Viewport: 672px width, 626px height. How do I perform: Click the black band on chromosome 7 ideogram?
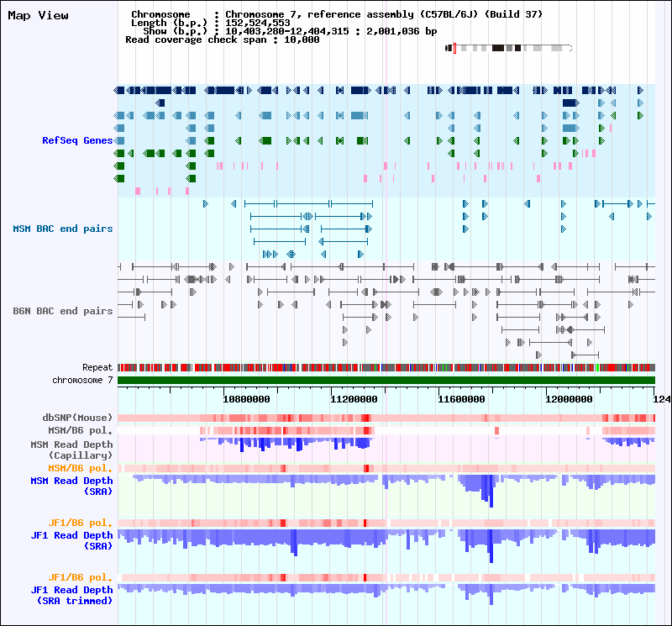(x=498, y=48)
